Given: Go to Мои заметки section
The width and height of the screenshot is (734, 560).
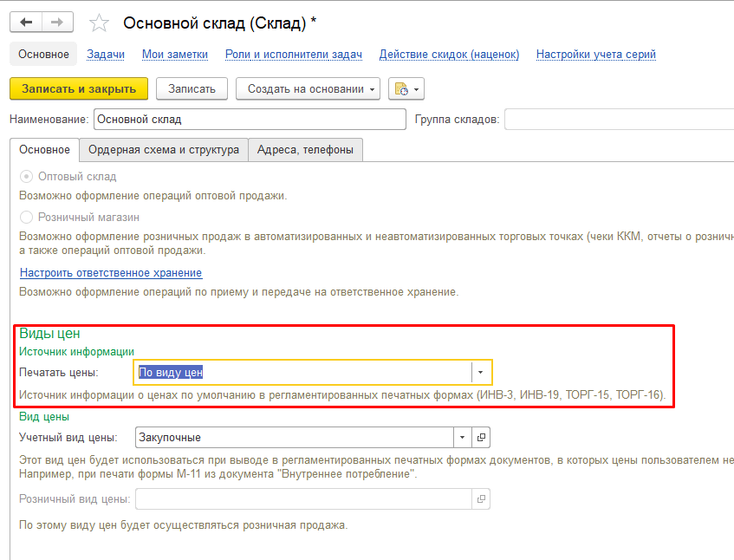Looking at the screenshot, I should pyautogui.click(x=175, y=54).
